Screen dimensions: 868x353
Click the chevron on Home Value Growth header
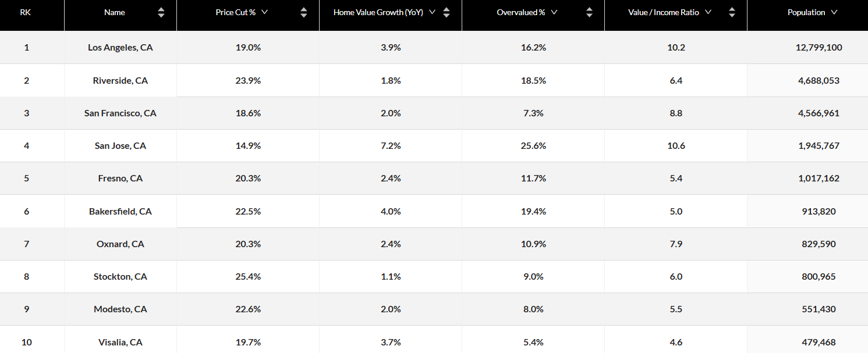[432, 11]
